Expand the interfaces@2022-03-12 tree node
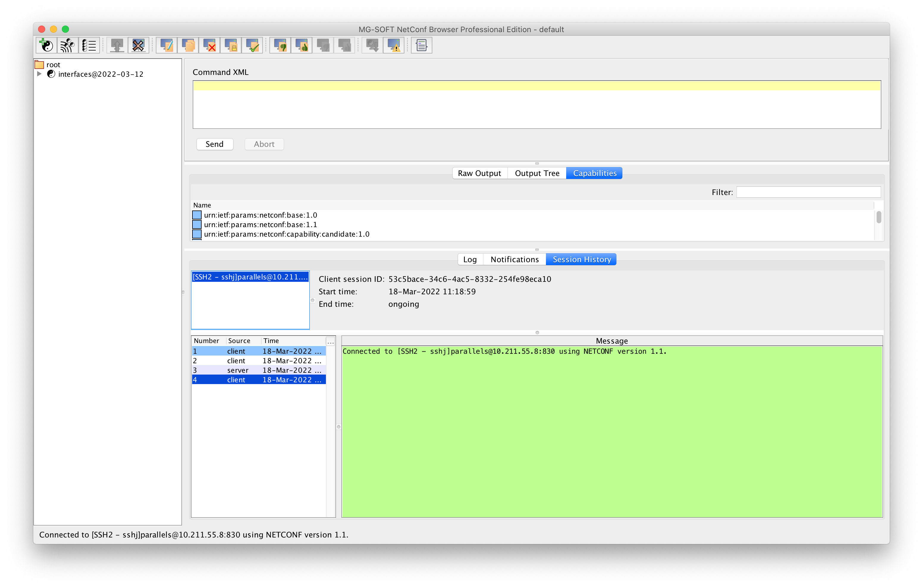 [x=39, y=74]
